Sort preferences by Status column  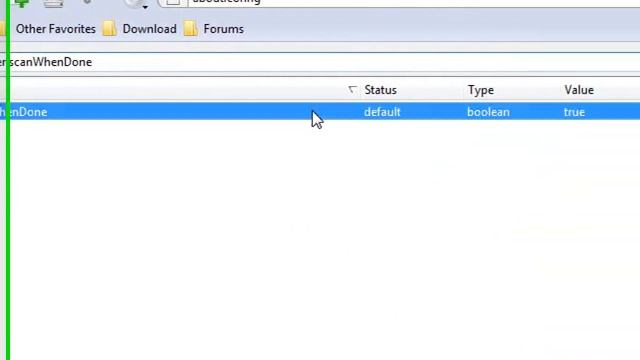380,90
